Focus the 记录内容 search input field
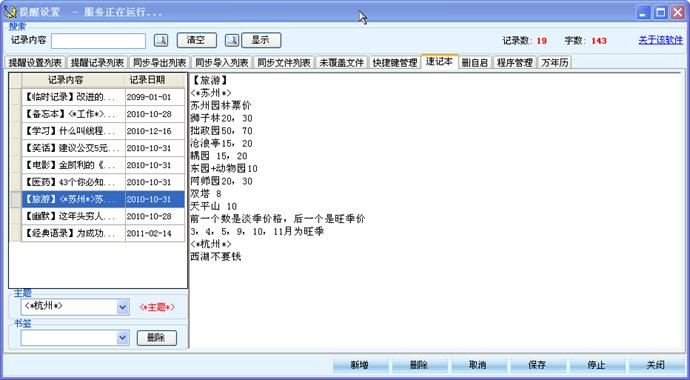 99,41
